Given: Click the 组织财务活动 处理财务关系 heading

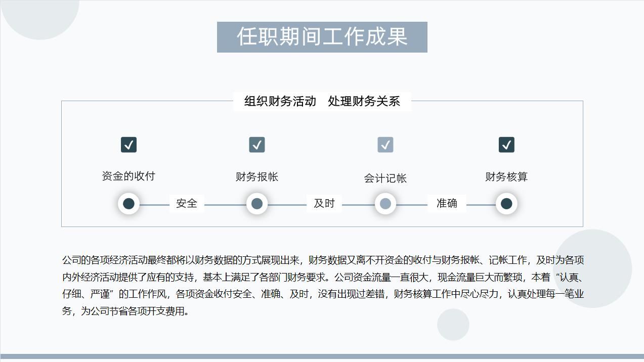Looking at the screenshot, I should coord(322,101).
